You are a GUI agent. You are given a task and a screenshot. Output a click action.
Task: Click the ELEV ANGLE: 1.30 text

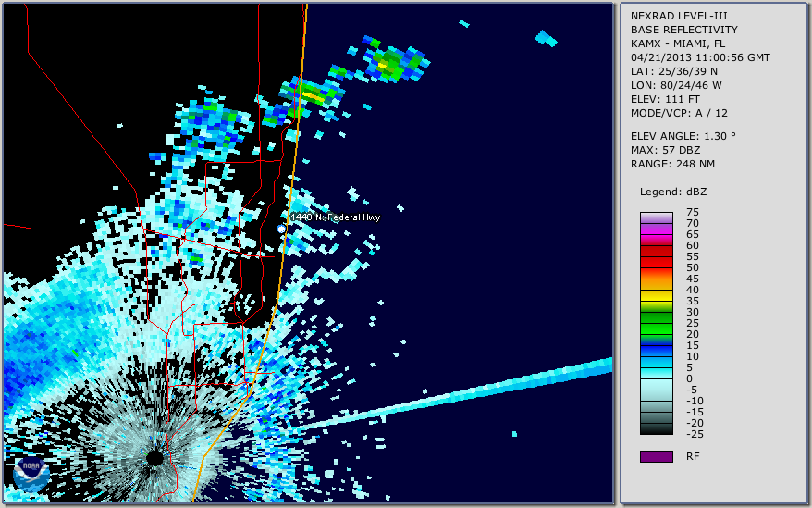[x=683, y=136]
